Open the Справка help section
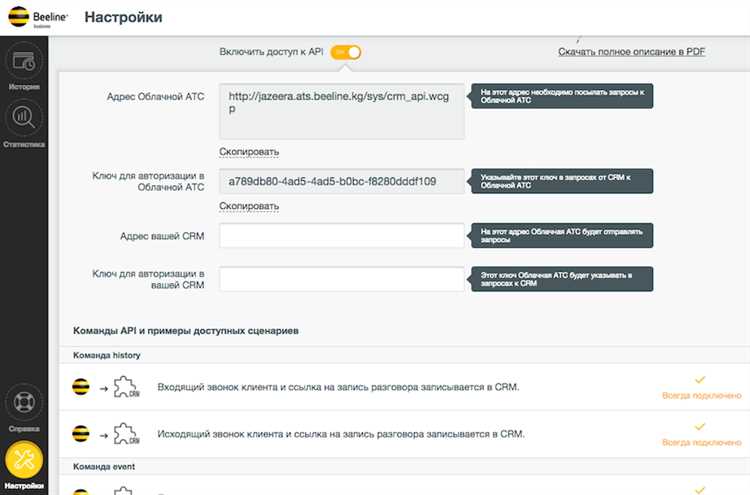This screenshot has width=750, height=495. tap(24, 408)
